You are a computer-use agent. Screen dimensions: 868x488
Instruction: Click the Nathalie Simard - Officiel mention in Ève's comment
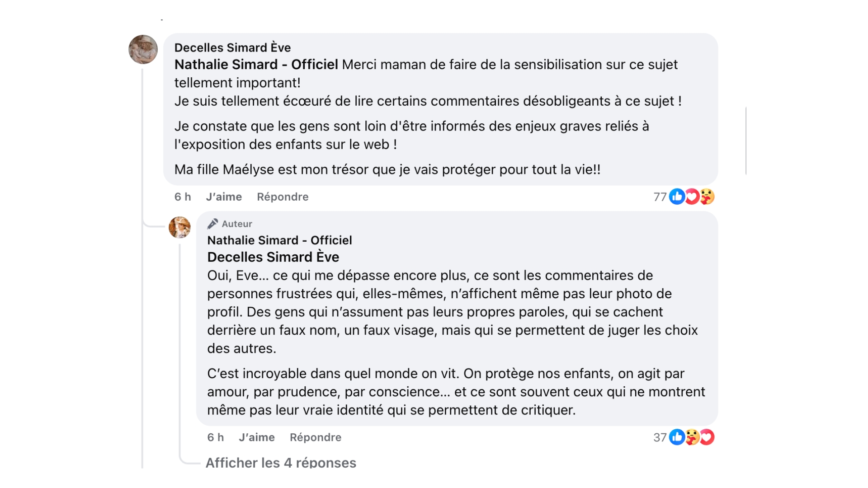(256, 65)
